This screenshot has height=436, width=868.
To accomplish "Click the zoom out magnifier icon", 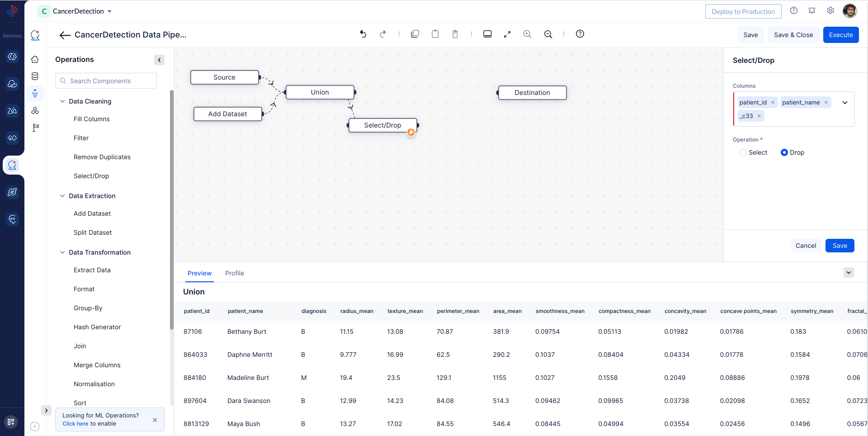I will [548, 34].
